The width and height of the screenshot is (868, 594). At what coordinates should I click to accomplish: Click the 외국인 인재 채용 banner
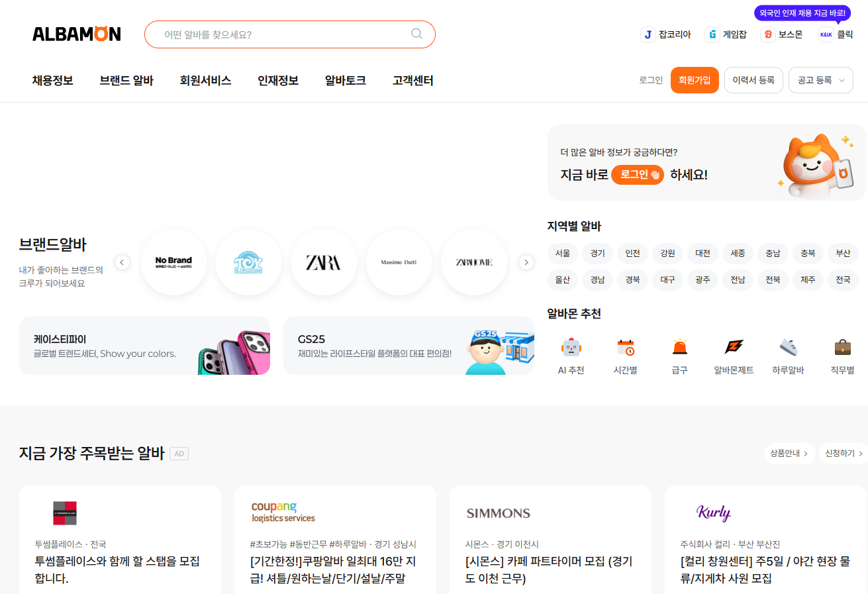click(802, 13)
